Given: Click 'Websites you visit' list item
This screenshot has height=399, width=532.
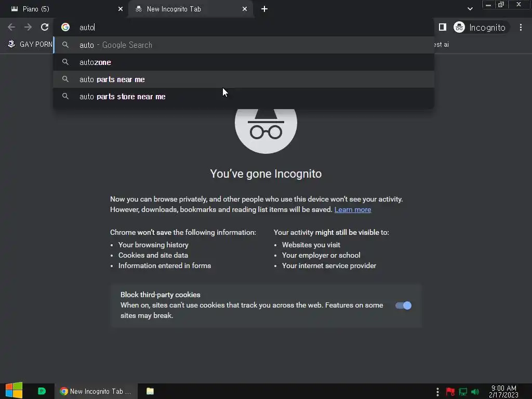Looking at the screenshot, I should coord(311,245).
